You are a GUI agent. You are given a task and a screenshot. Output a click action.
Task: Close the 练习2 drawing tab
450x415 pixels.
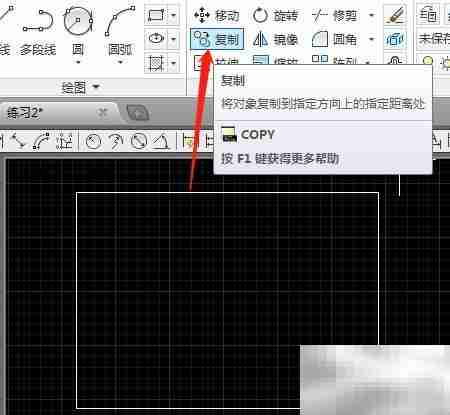pyautogui.click(x=103, y=113)
